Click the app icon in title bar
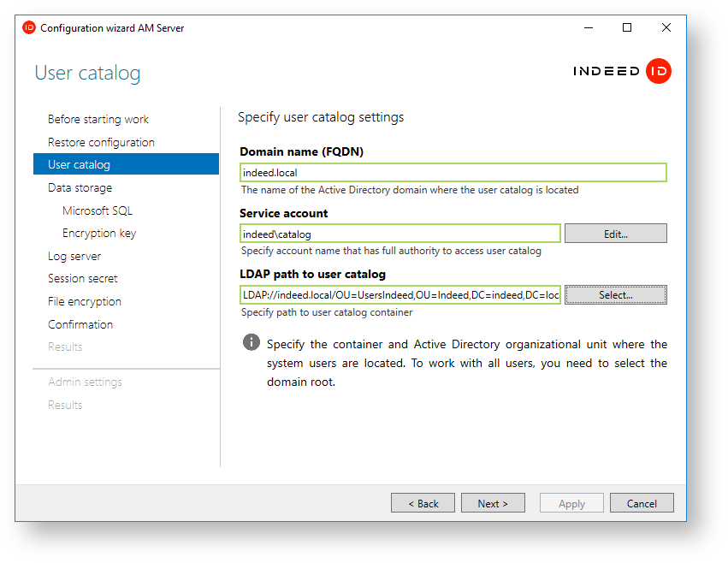The image size is (728, 563). click(29, 27)
